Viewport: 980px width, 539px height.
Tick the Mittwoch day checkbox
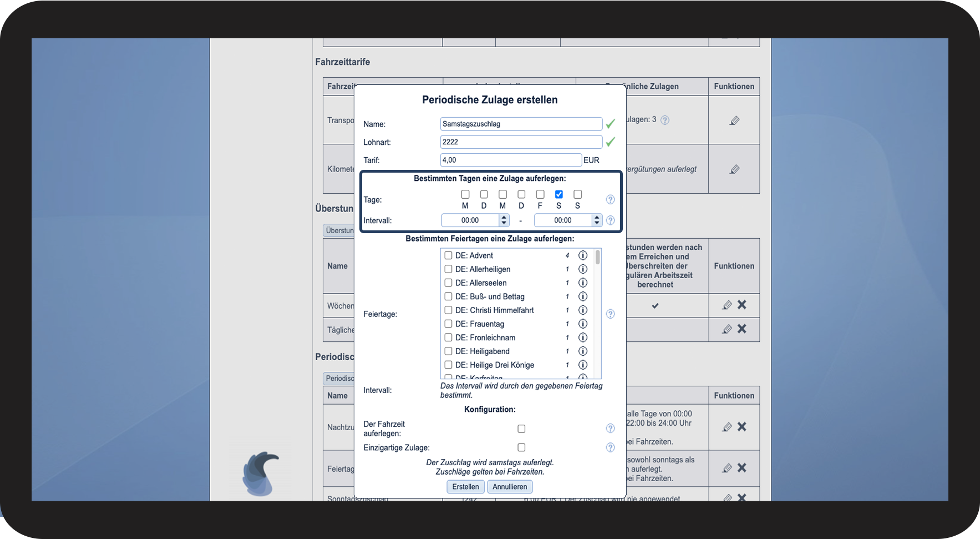coord(502,194)
